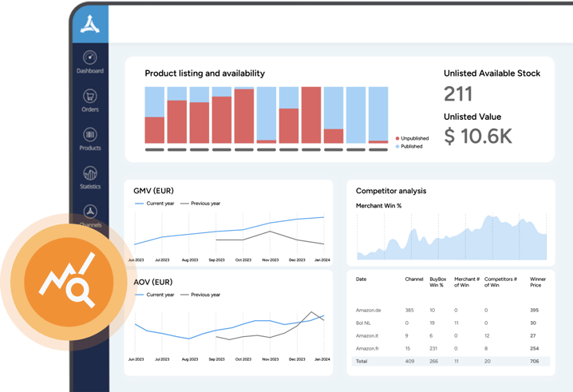Screen dimensions: 573x392
Task: Click Nov 2023 label on GMV axis
Action: 270,260
